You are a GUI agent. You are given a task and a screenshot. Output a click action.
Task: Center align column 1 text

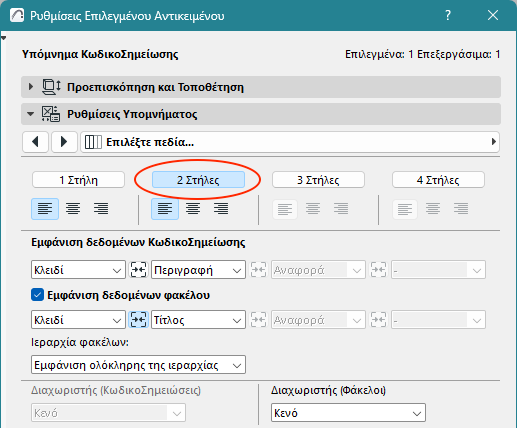(73, 209)
